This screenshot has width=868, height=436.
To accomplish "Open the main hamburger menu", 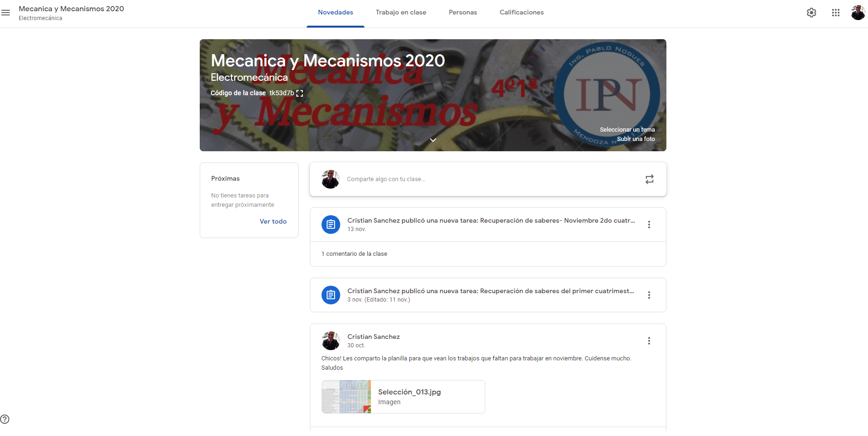I will pyautogui.click(x=6, y=13).
